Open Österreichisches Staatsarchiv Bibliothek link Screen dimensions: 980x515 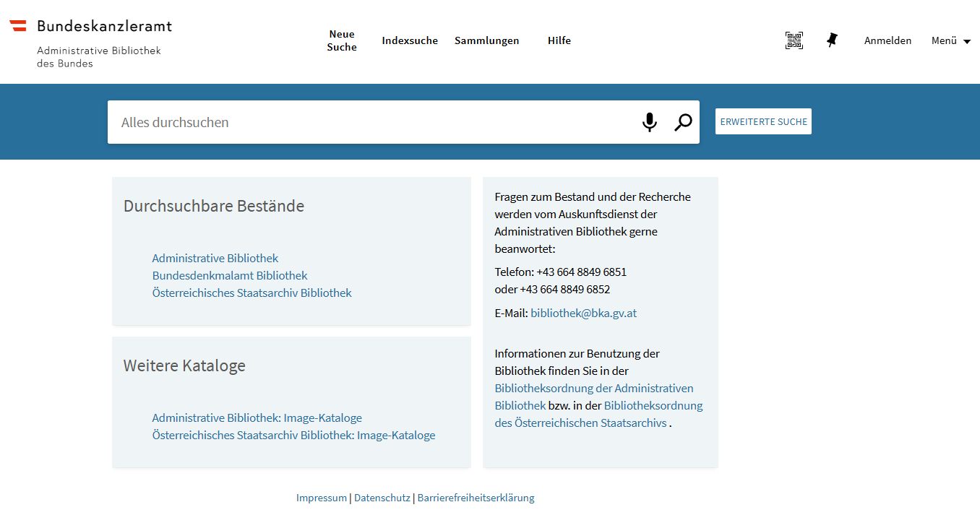click(252, 293)
